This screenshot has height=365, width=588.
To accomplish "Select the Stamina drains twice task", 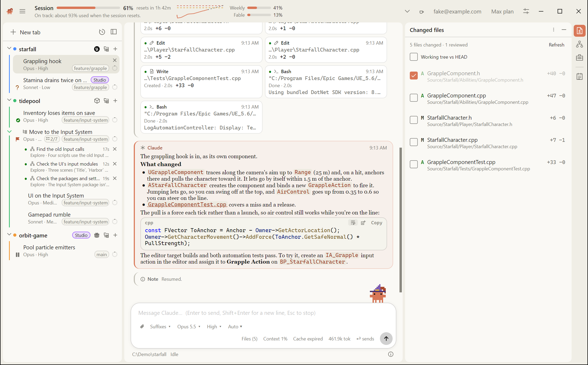I will pos(66,83).
